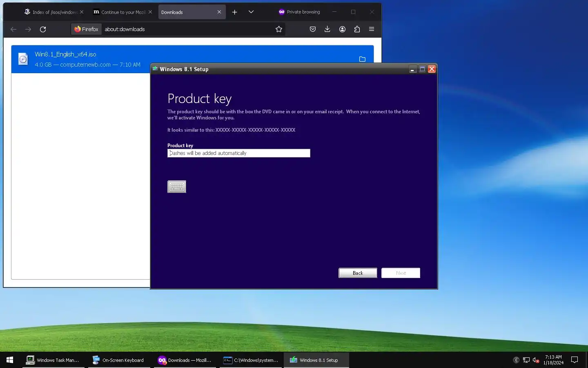Image resolution: width=588 pixels, height=368 pixels.
Task: Select Windows 8.1 Setup taskbar button
Action: [316, 360]
